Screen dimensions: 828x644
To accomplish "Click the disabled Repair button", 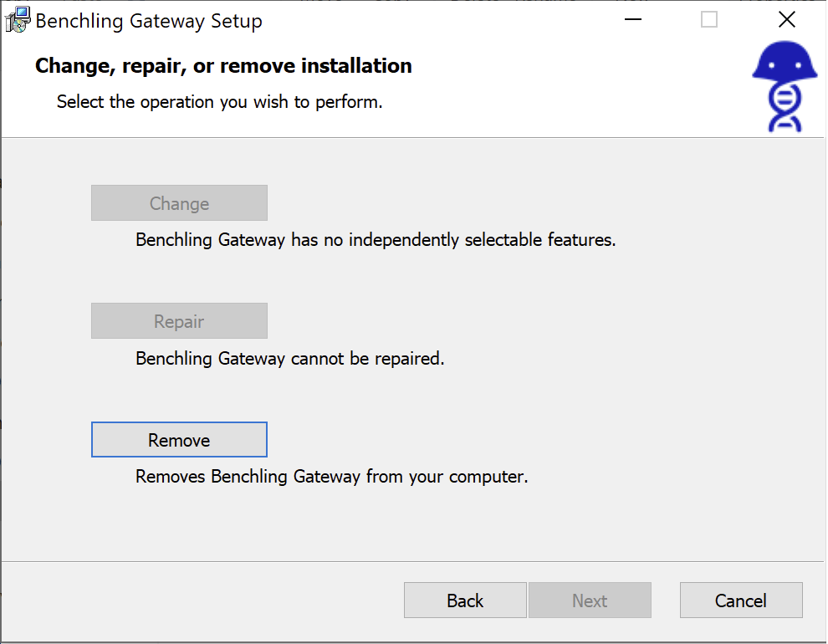I will point(179,321).
